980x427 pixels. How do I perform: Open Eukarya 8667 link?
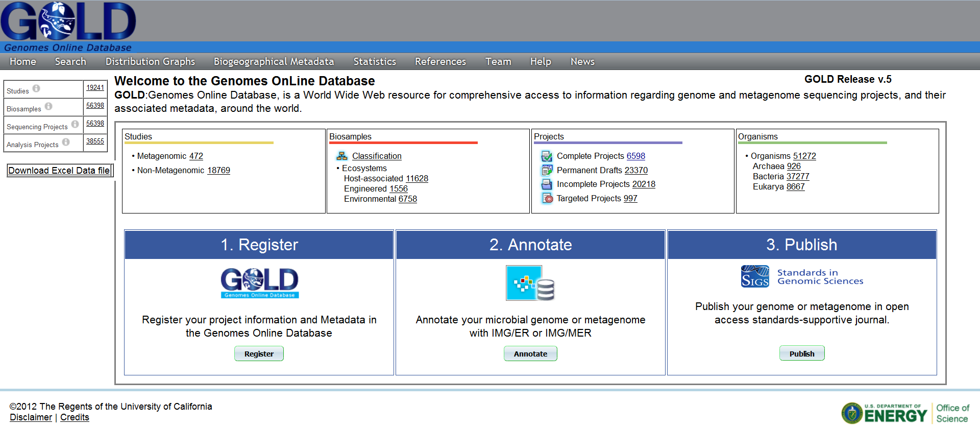click(796, 186)
